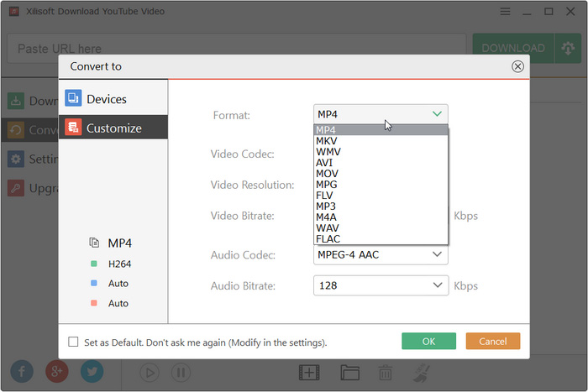The width and height of the screenshot is (588, 392).
Task: Open the Audio Codec dropdown
Action: [x=381, y=254]
